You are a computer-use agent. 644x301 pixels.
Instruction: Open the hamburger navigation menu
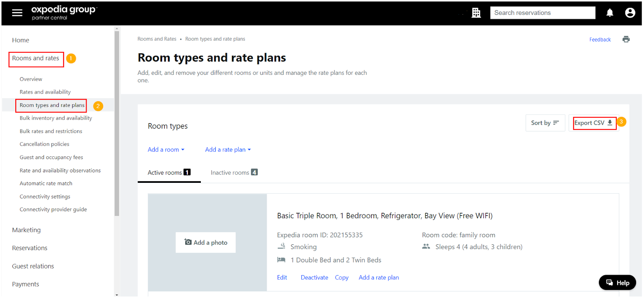17,13
